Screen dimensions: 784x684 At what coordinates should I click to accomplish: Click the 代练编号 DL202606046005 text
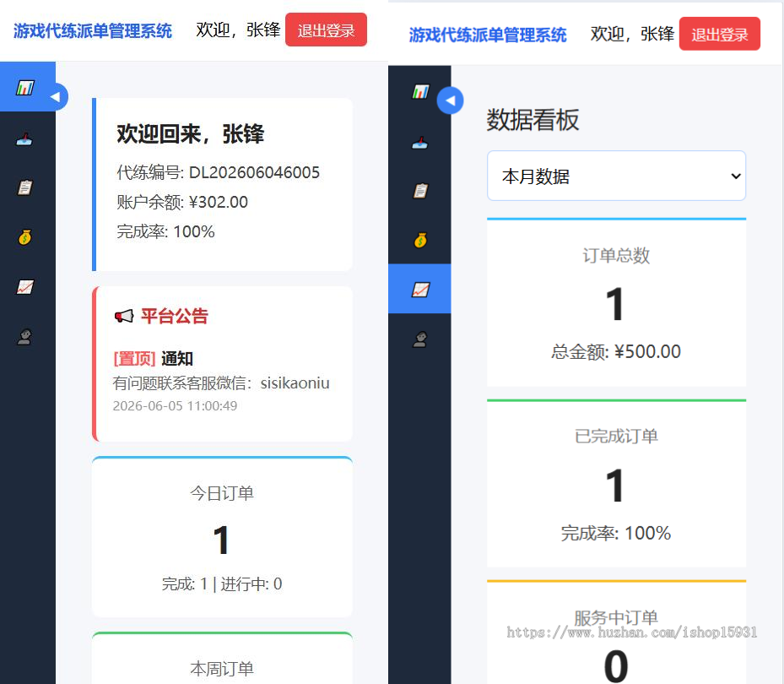point(218,172)
